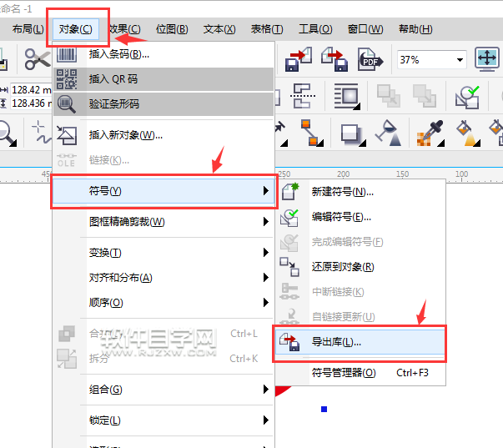Select the interactive fill tool
Image resolution: width=503 pixels, height=448 pixels.
pyautogui.click(x=468, y=133)
